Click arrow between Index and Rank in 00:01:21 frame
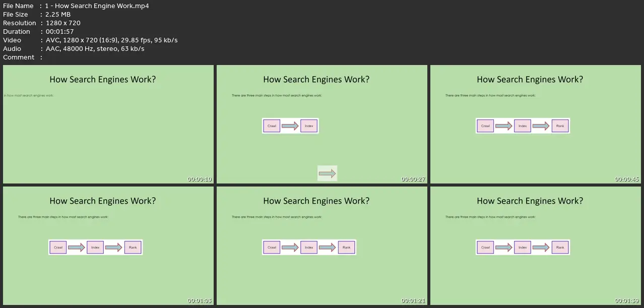The image size is (644, 308). coord(328,248)
